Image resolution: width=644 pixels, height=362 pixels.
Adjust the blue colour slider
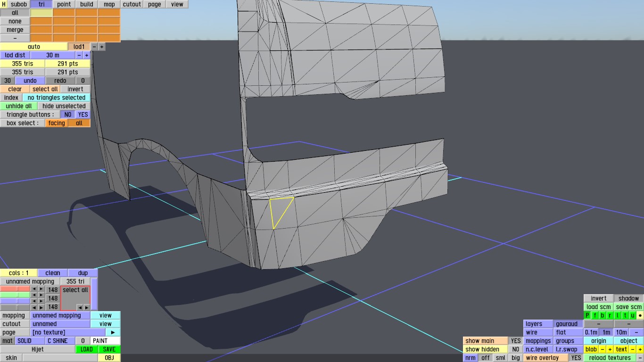[15, 301]
